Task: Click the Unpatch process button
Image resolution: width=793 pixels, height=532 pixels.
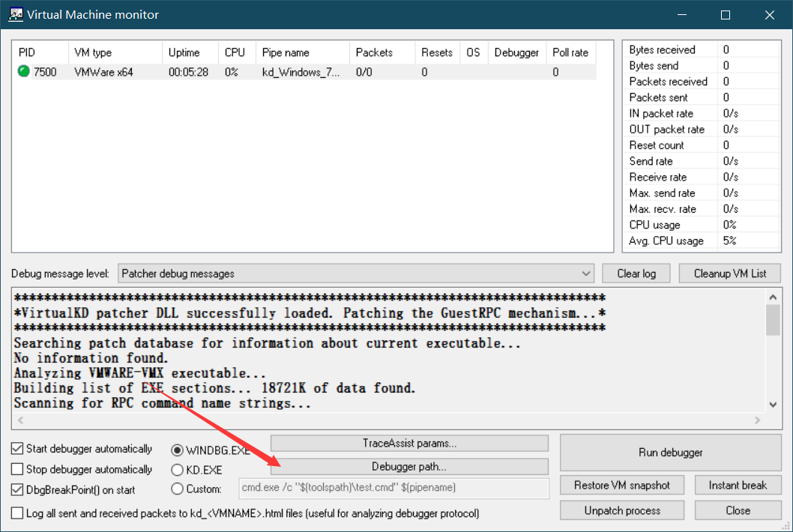Action: coord(622,511)
